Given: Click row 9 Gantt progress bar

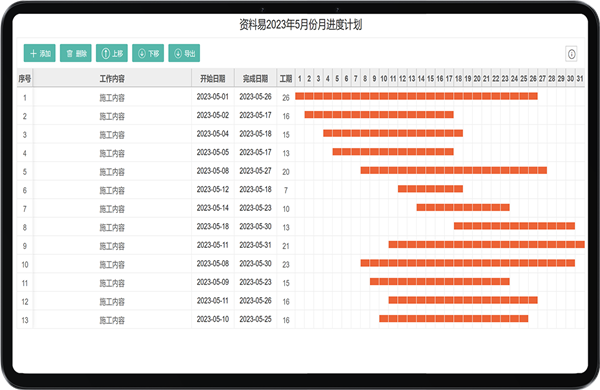Looking at the screenshot, I should [x=487, y=244].
